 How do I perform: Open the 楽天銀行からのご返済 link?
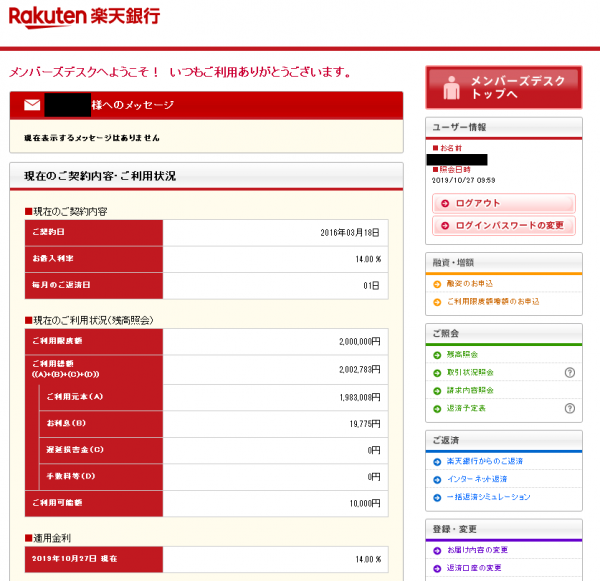[484, 461]
